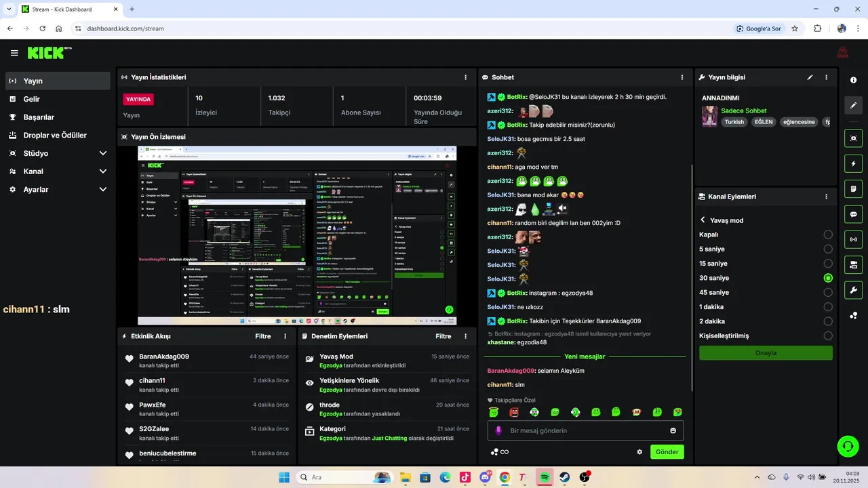Toggle the broadcast stats widget in right toolbar
Screen dimensions: 868x488
click(853, 239)
